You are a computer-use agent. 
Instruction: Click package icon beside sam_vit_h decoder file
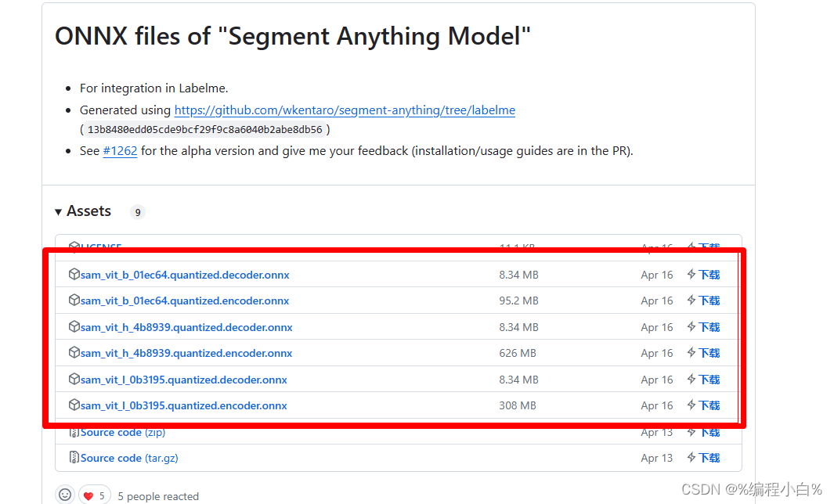click(x=74, y=326)
